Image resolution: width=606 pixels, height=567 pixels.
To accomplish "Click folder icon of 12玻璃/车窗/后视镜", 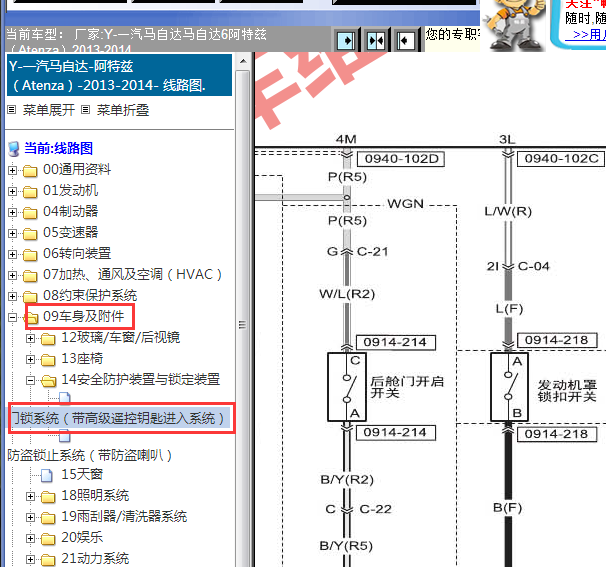I will click(x=48, y=339).
